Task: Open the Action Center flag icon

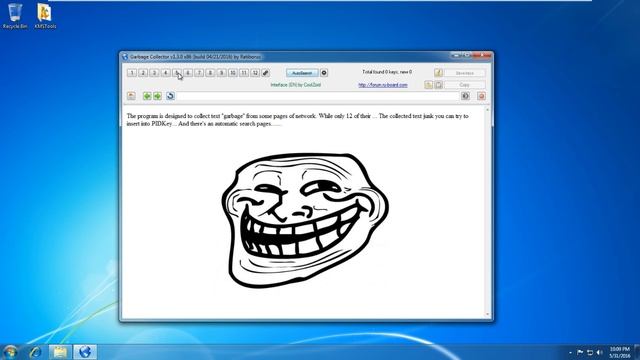Action: point(580,352)
